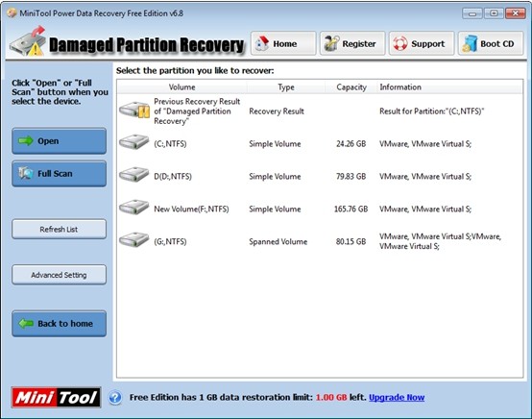Select the C: NTFS drive icon
This screenshot has width=532, height=419.
[134, 141]
